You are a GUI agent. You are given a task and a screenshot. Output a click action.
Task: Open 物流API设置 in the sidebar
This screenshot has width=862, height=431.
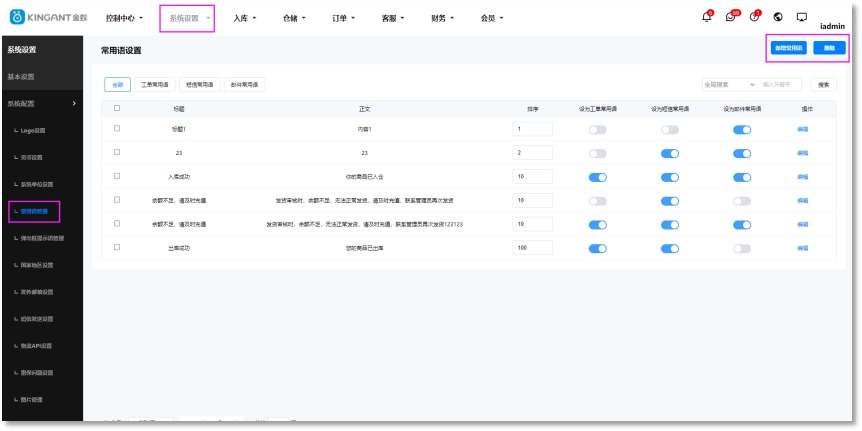point(38,346)
